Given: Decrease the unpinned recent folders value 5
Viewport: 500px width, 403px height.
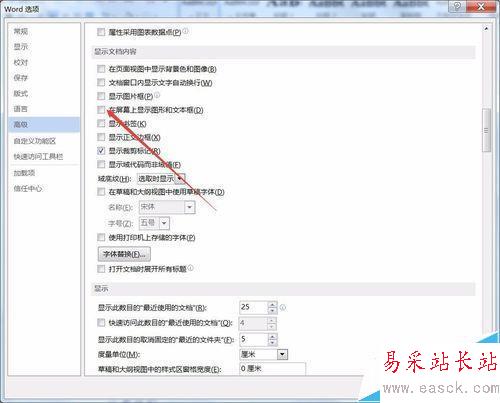Looking at the screenshot, I should point(272,343).
